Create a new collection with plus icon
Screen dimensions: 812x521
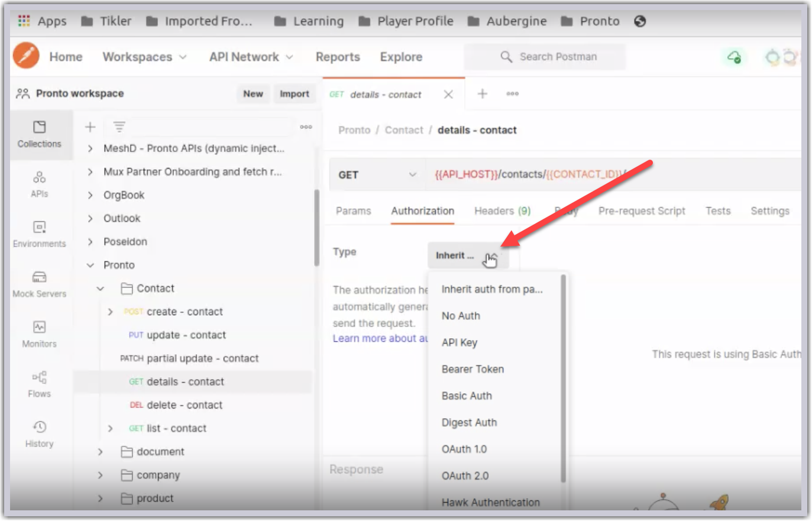click(90, 127)
